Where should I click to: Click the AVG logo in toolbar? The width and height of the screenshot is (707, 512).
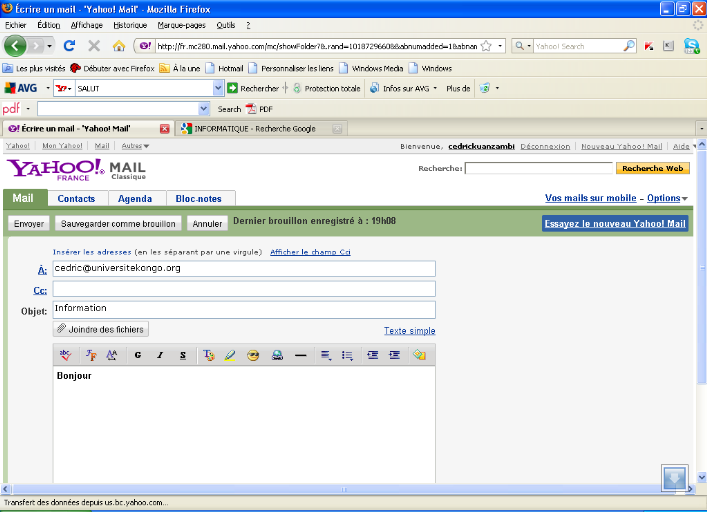pos(21,88)
